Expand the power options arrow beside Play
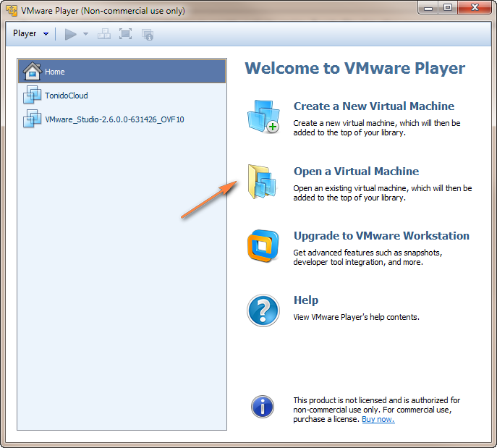497x448 pixels. click(85, 34)
